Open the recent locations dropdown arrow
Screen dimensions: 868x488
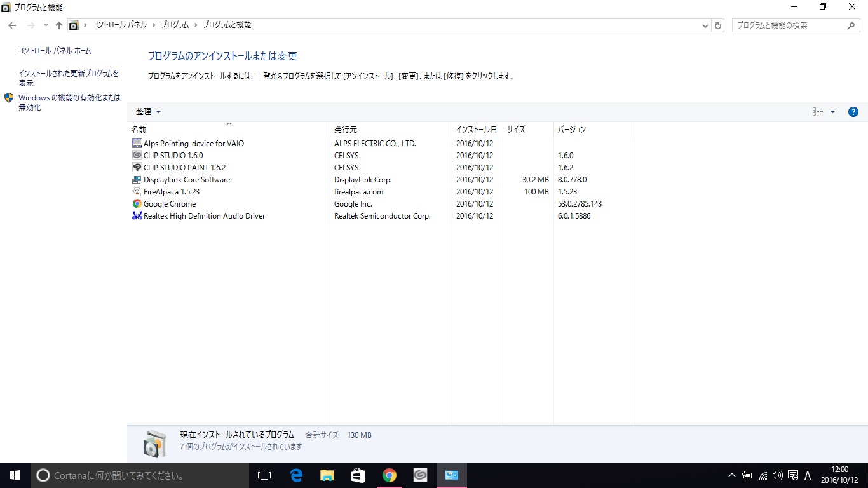click(46, 25)
